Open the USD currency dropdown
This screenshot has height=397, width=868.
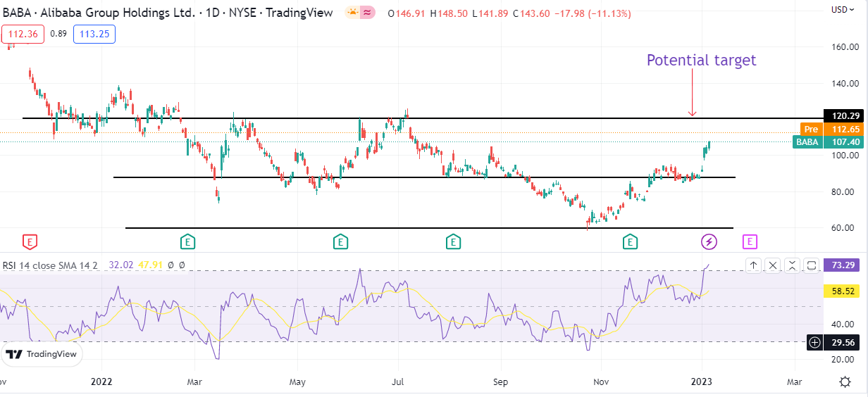841,10
